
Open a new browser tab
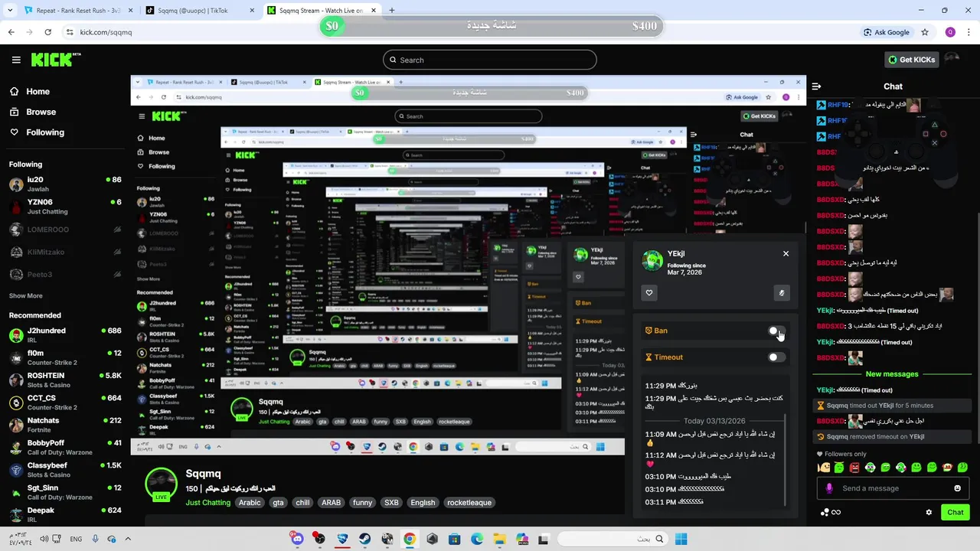click(x=391, y=10)
